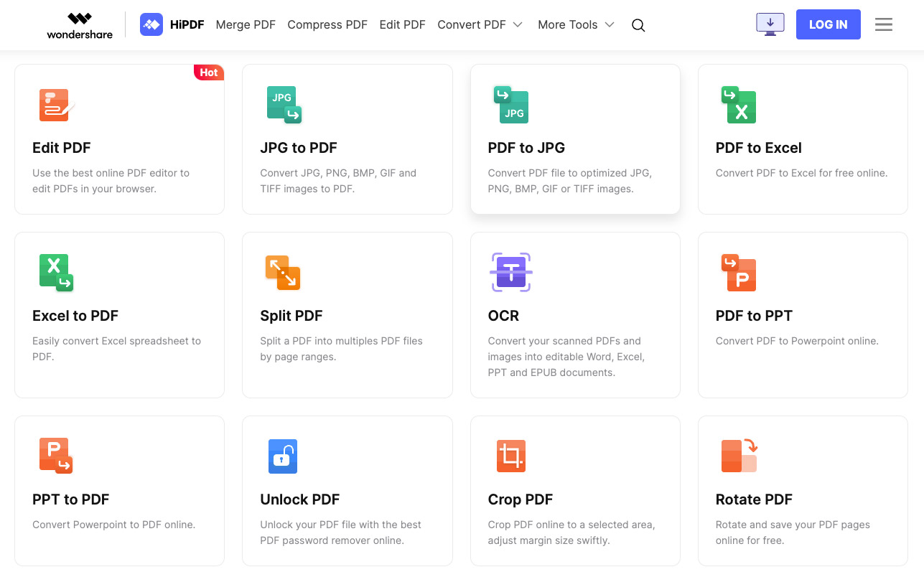Select the PDF to JPG icon
This screenshot has width=924, height=577.
pos(511,105)
